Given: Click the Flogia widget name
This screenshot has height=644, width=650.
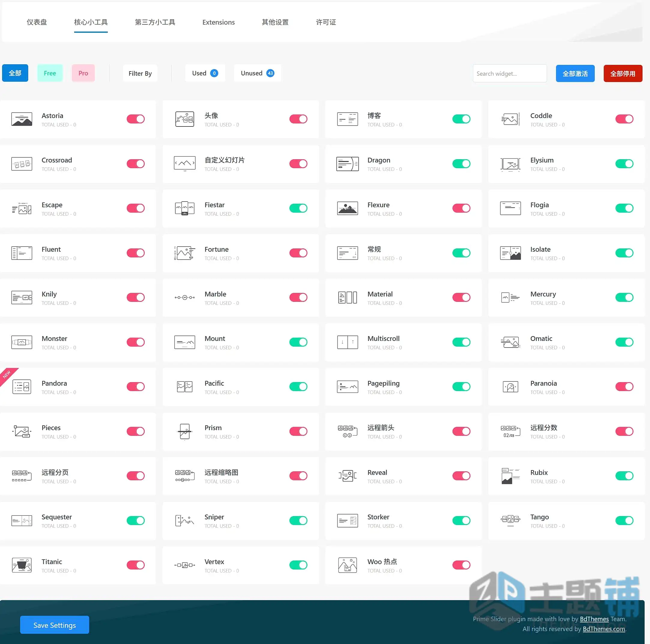Looking at the screenshot, I should point(539,205).
